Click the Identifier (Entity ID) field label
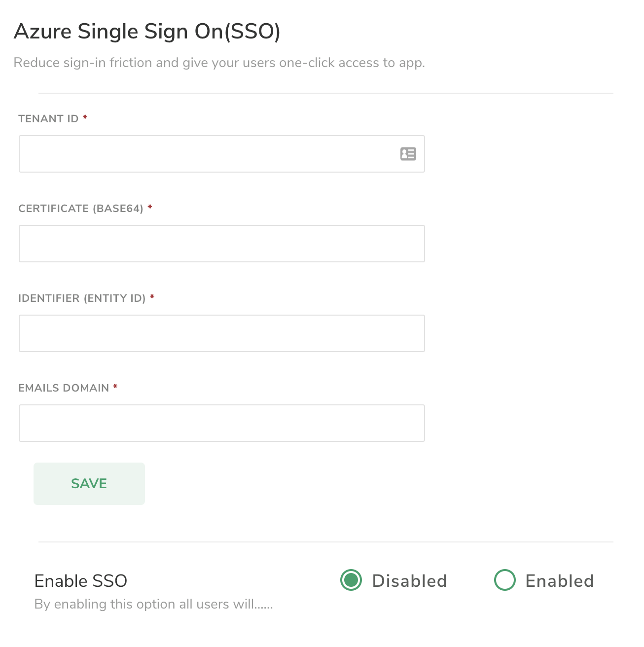This screenshot has height=647, width=644. (82, 298)
